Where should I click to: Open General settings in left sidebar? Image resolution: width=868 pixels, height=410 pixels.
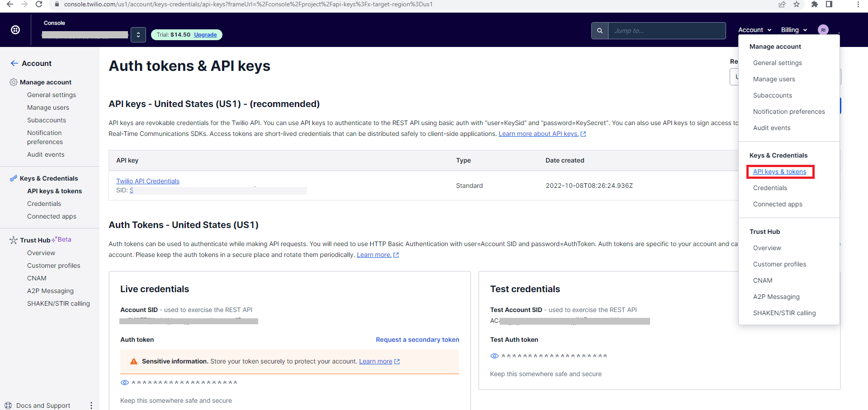coord(52,95)
